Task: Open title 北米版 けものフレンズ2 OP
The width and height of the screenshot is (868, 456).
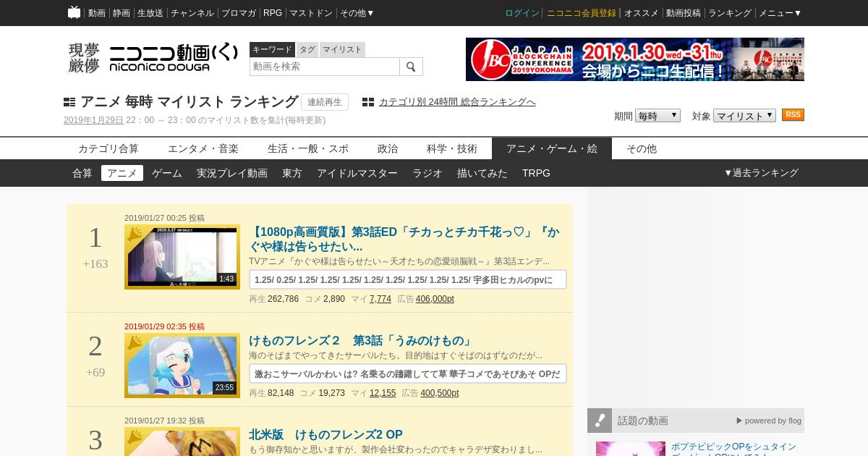Action: (325, 434)
